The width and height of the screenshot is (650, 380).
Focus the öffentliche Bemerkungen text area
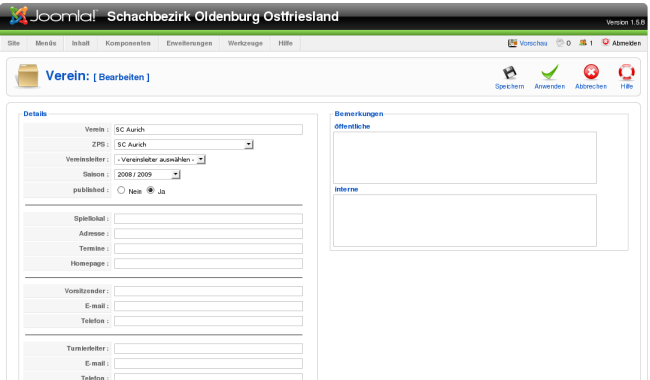465,157
